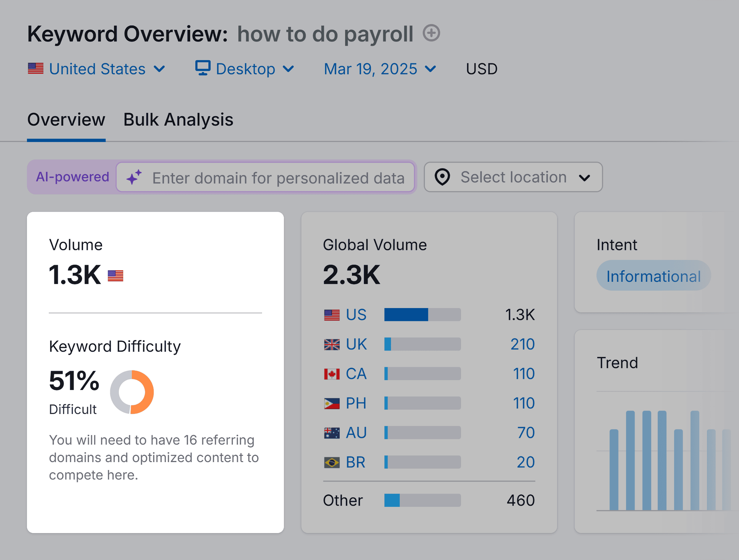Click the AI-powered label
Image resolution: width=739 pixels, height=560 pixels.
72,177
